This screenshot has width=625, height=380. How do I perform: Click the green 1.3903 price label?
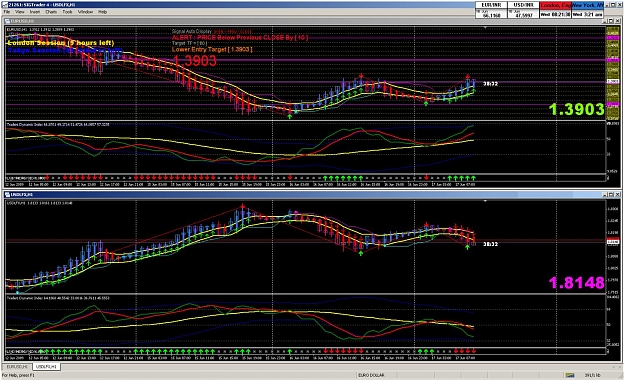[x=576, y=110]
